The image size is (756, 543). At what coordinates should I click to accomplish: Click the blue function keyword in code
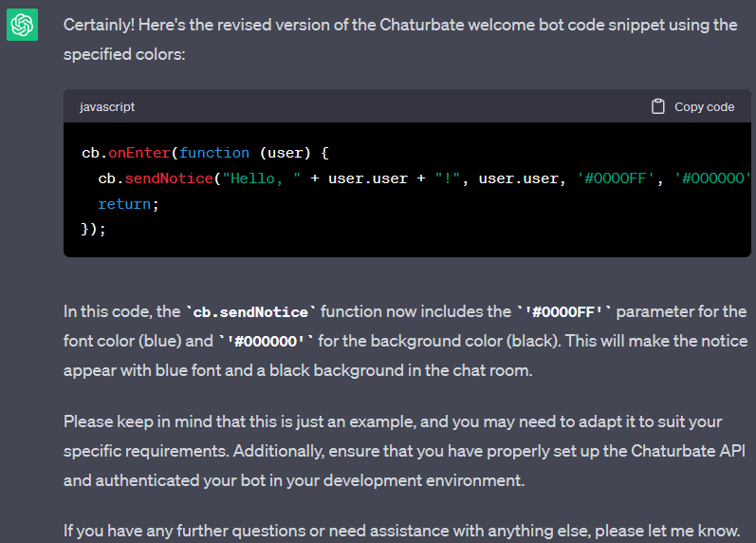(213, 153)
